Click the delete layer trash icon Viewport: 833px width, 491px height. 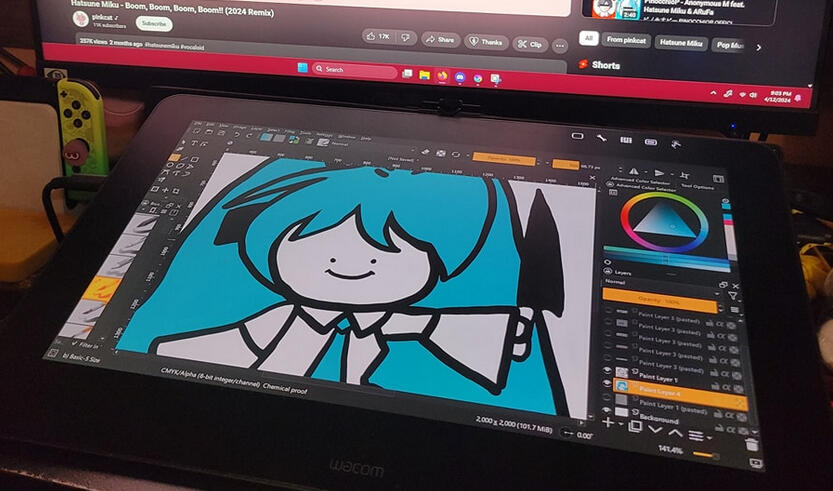[752, 443]
